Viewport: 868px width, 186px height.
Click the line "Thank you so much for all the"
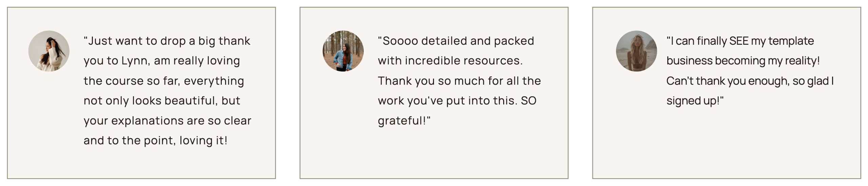coord(459,81)
